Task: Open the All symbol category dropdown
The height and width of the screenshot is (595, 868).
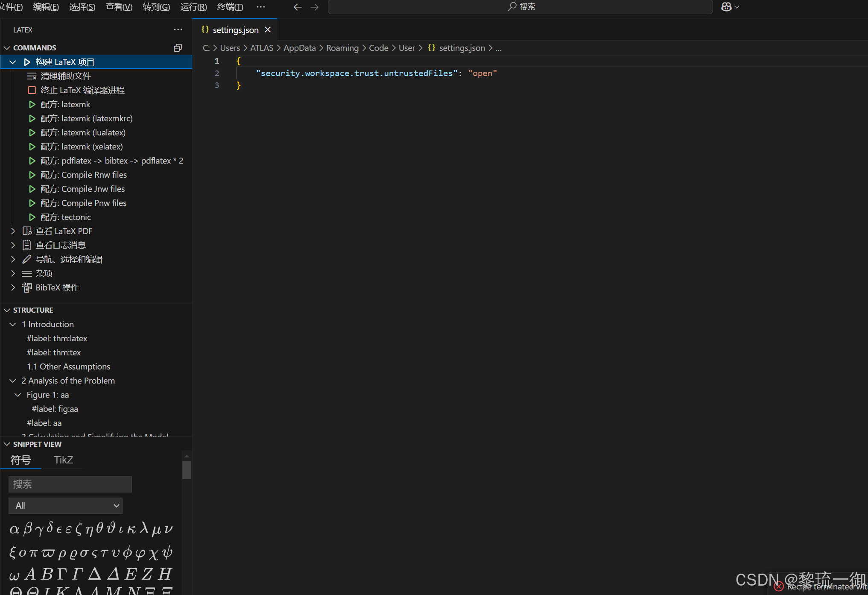Action: [65, 506]
